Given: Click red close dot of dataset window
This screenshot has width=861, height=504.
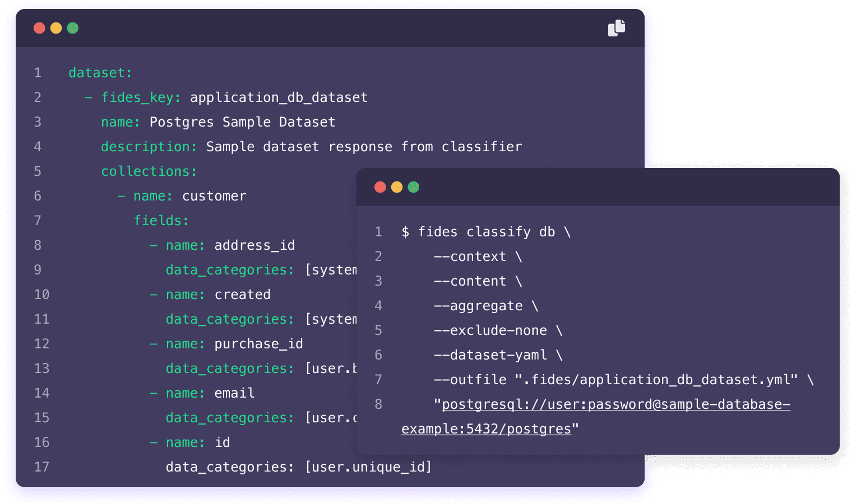Looking at the screenshot, I should pyautogui.click(x=39, y=28).
